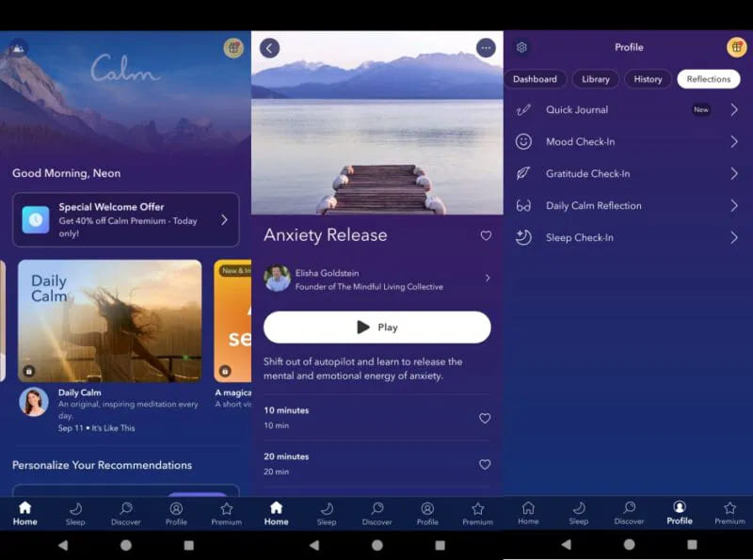Viewport: 753px width, 560px height.
Task: Tap 'Personalize Your Recommendations' heading
Action: [x=102, y=465]
